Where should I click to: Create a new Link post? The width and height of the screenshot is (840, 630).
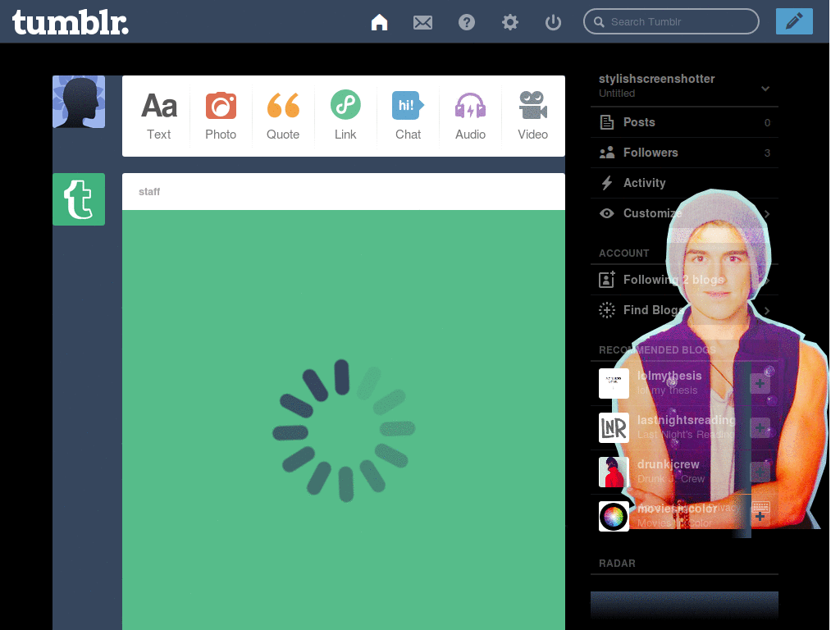345,116
